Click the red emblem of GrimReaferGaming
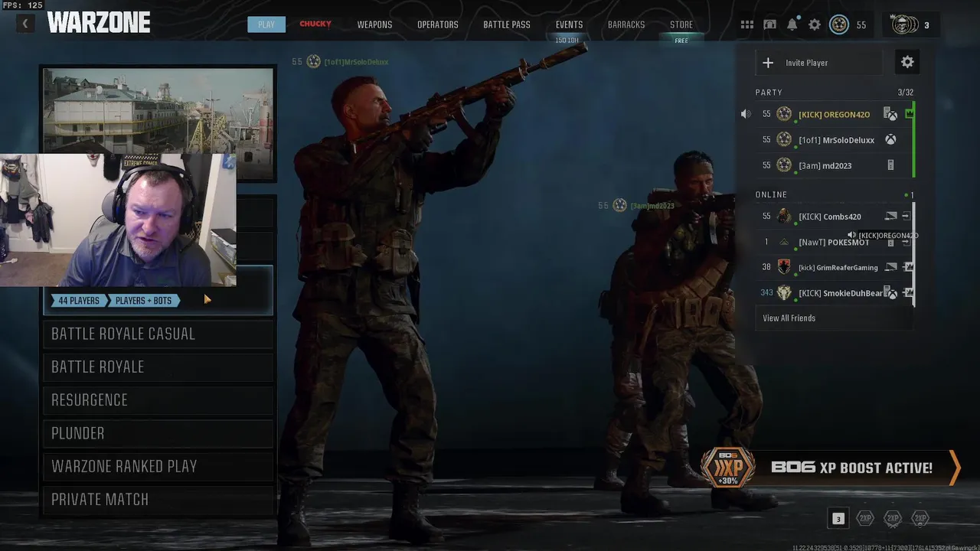The height and width of the screenshot is (551, 980). pos(784,267)
